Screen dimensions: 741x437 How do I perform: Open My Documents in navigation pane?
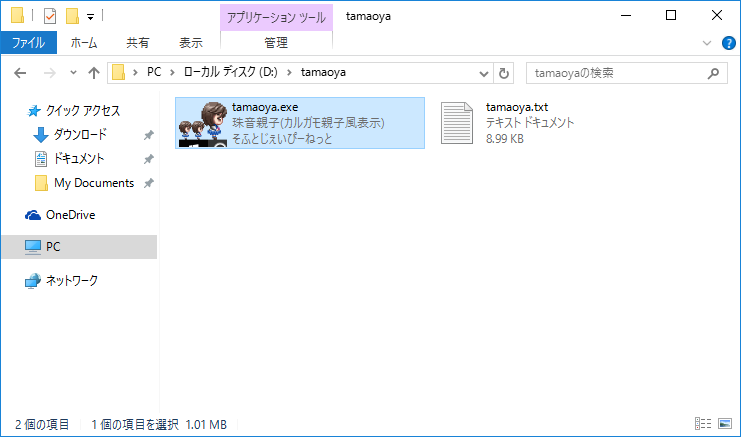point(94,183)
